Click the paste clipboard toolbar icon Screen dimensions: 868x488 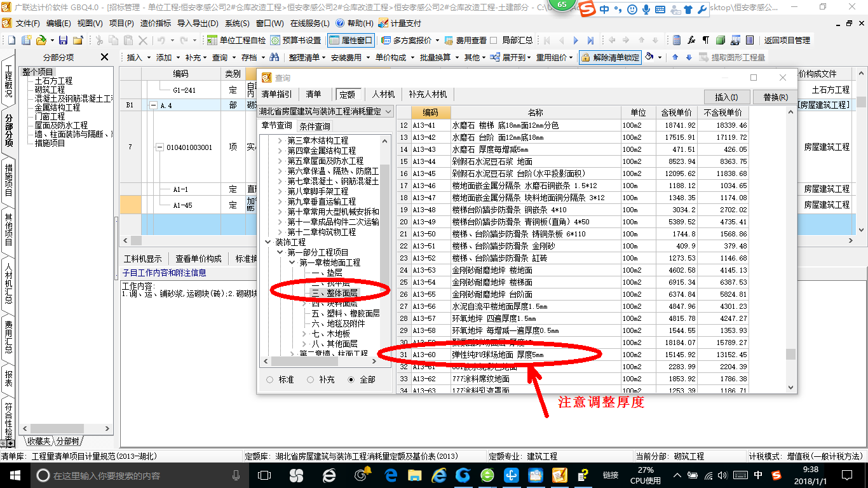tap(128, 40)
